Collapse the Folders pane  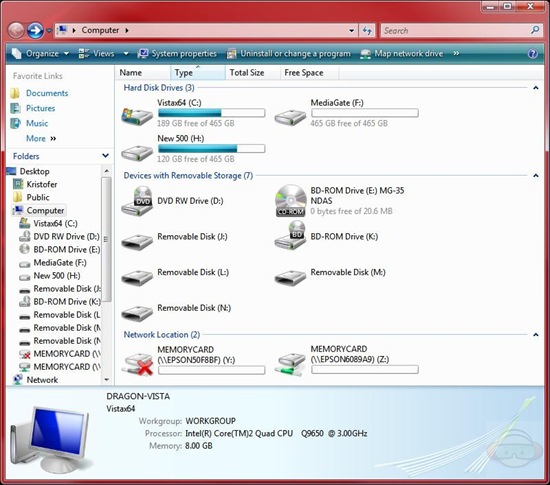point(105,156)
